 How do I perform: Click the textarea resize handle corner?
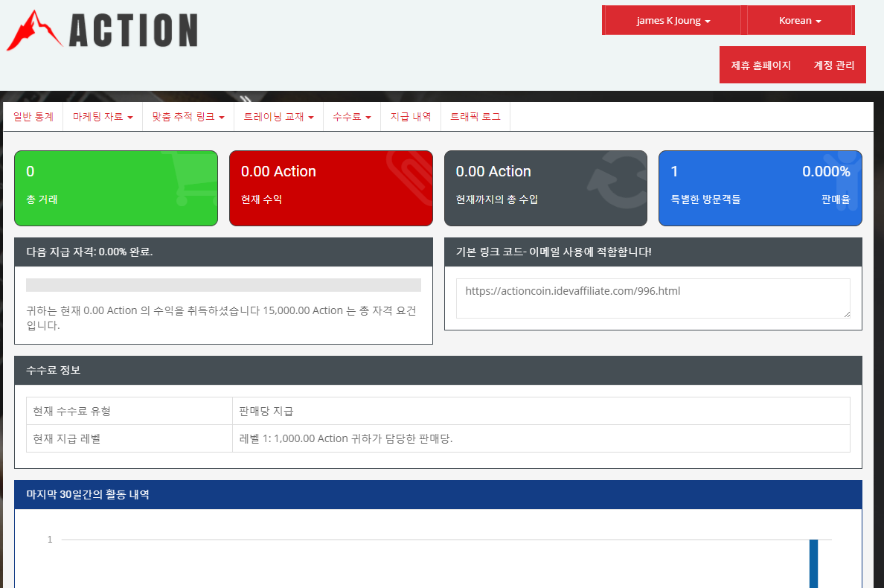(847, 315)
